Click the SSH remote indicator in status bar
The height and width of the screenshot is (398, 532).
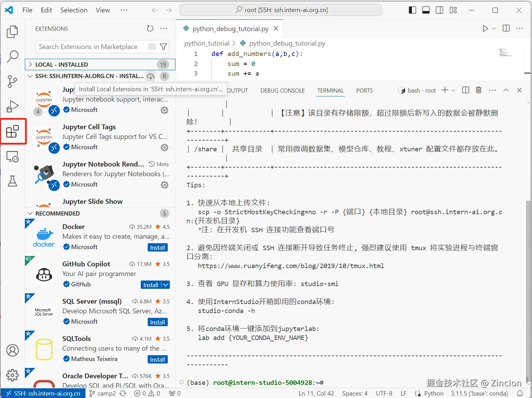tap(43, 393)
